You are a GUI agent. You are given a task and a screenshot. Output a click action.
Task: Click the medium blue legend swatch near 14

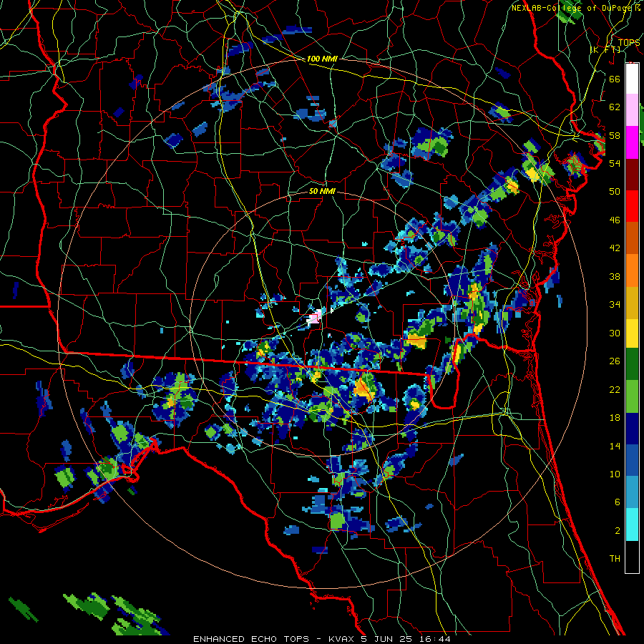(632, 460)
